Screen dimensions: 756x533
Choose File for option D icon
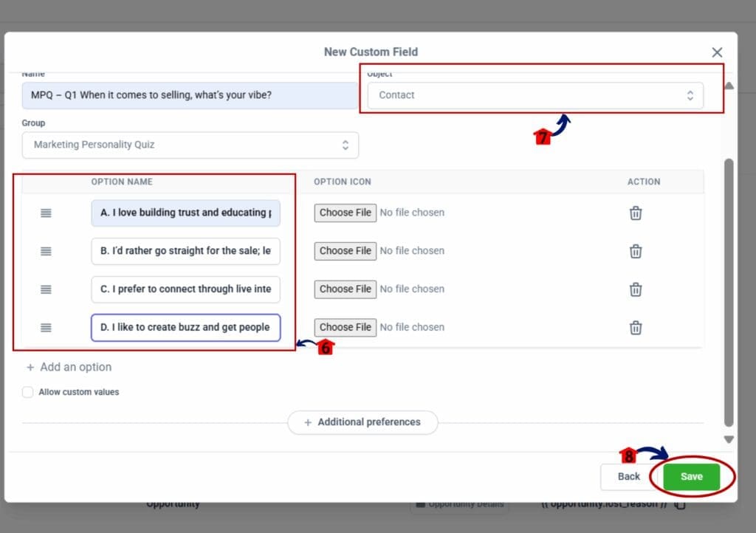pos(346,327)
